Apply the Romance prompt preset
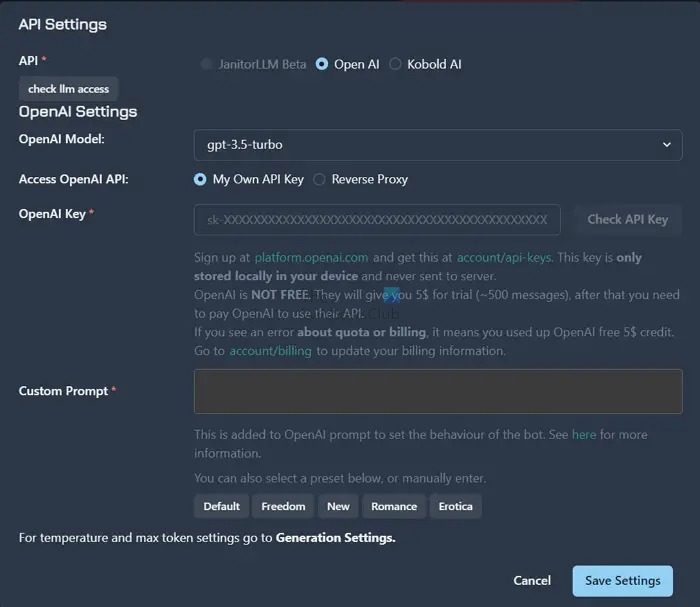700x607 pixels. pos(394,506)
